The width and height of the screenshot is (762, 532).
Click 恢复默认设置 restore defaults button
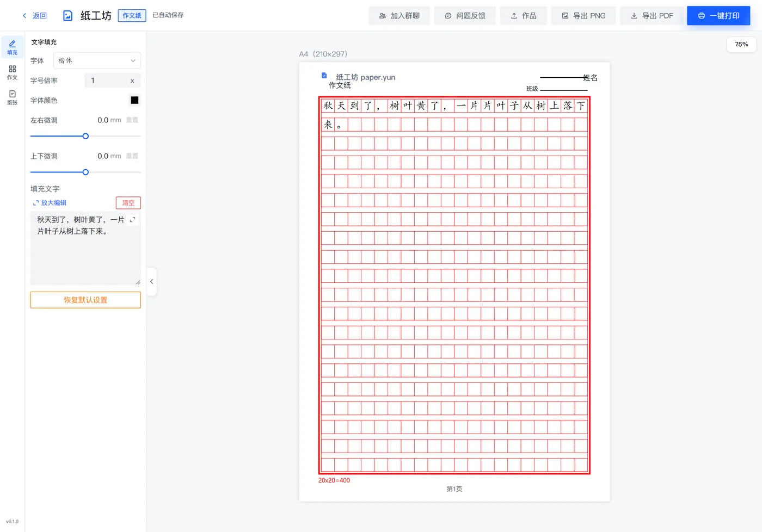point(85,300)
